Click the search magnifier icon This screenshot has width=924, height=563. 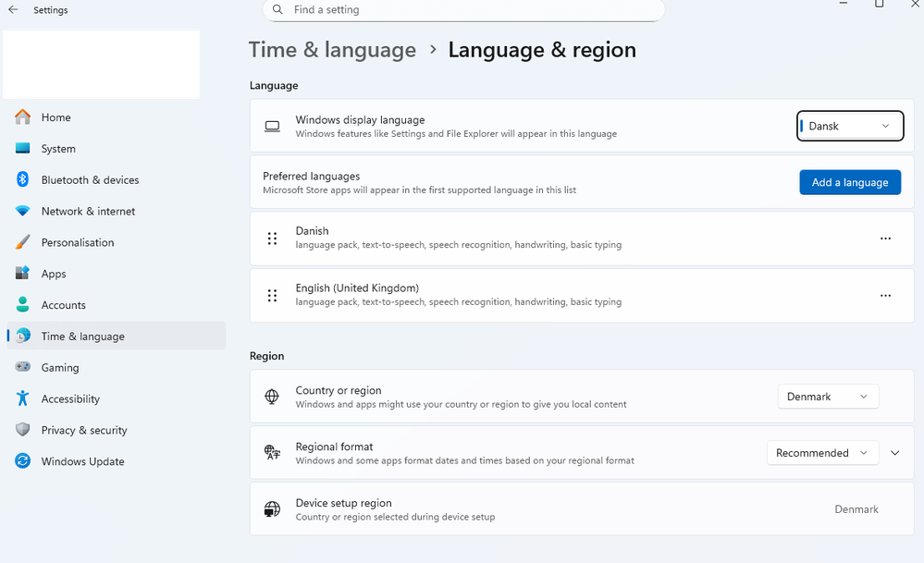(277, 9)
